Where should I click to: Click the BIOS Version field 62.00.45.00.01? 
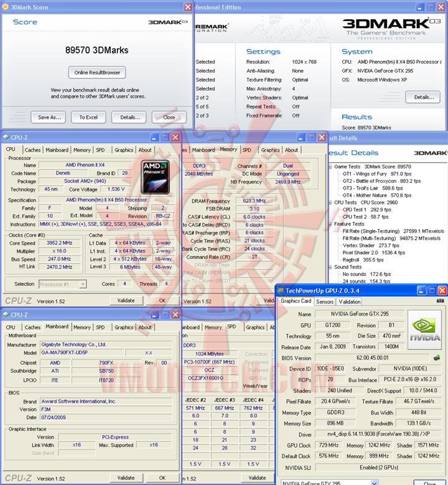click(373, 358)
